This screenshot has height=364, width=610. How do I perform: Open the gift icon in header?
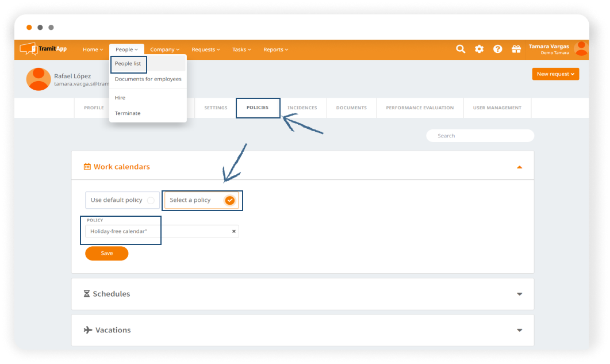tap(516, 49)
